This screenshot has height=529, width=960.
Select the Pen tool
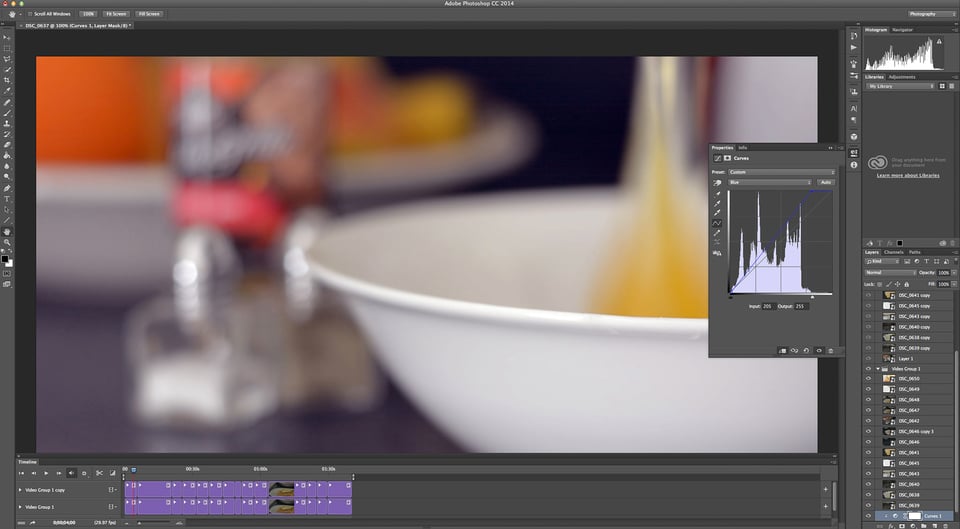7,188
